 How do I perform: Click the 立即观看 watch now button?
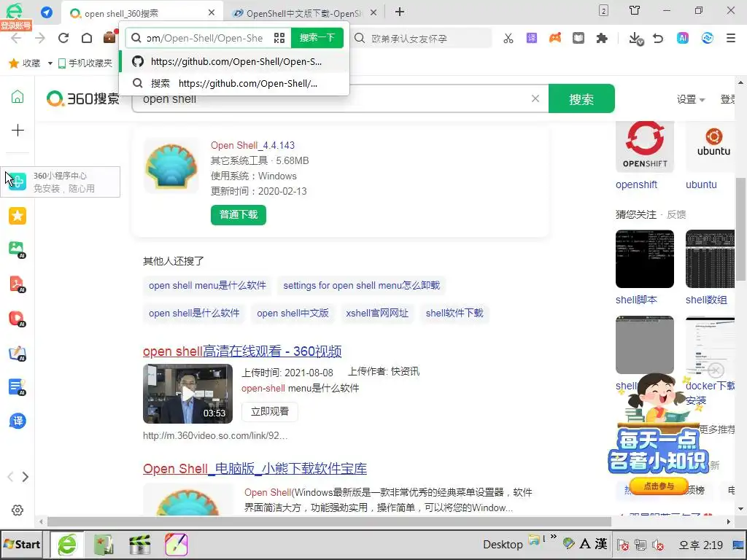[x=270, y=411]
